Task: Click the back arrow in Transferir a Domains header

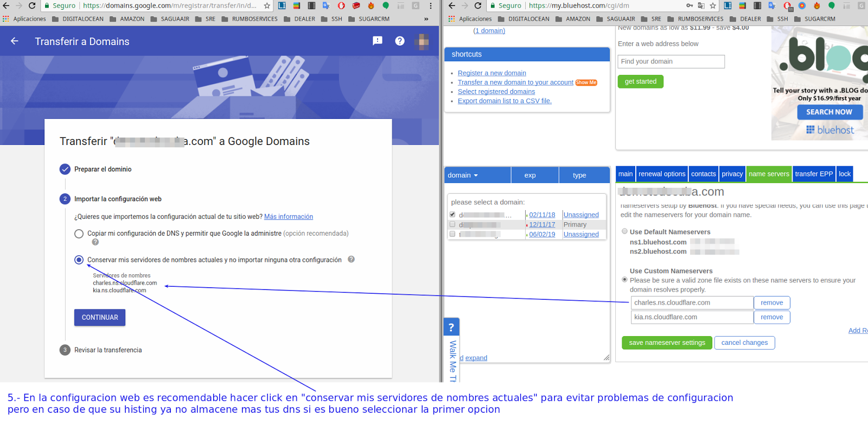Action: pos(15,41)
